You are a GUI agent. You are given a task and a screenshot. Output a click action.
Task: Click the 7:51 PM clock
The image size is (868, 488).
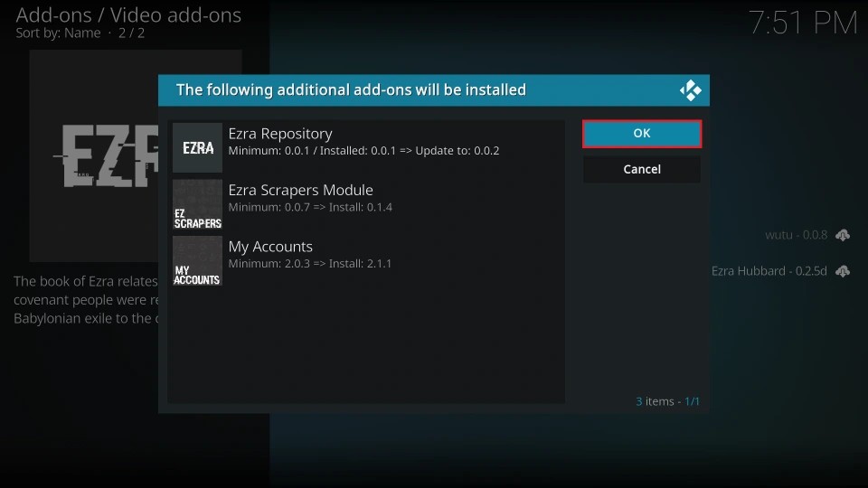click(x=803, y=23)
